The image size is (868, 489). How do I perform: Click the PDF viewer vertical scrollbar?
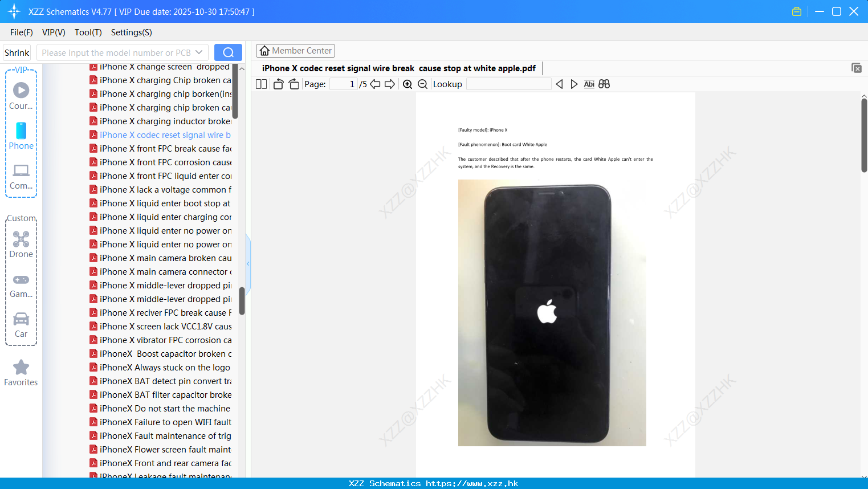pyautogui.click(x=864, y=135)
